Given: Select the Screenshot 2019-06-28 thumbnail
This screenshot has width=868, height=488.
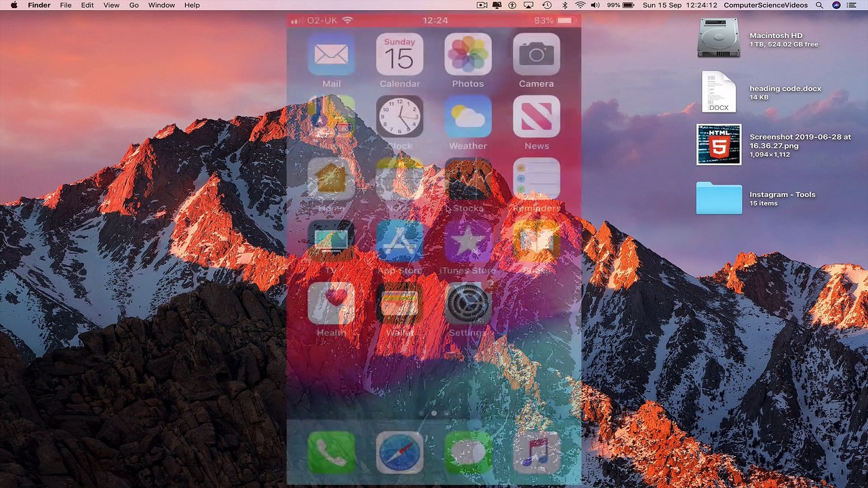Looking at the screenshot, I should click(719, 144).
